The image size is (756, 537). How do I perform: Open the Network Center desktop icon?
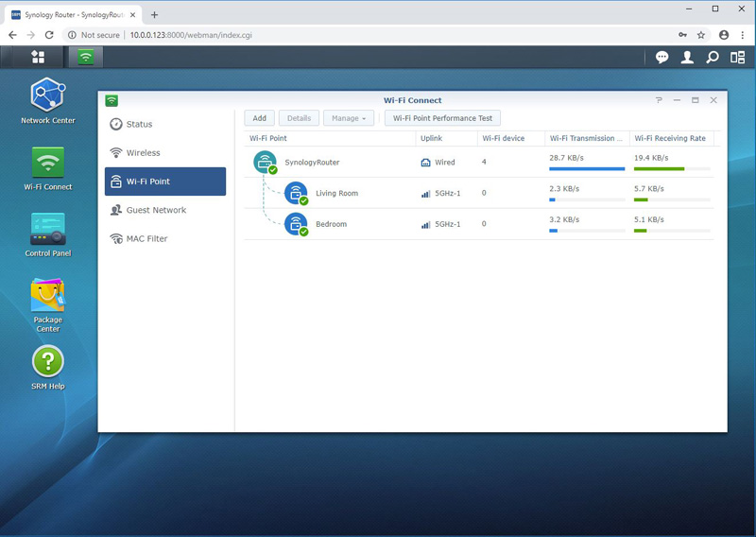tap(47, 95)
